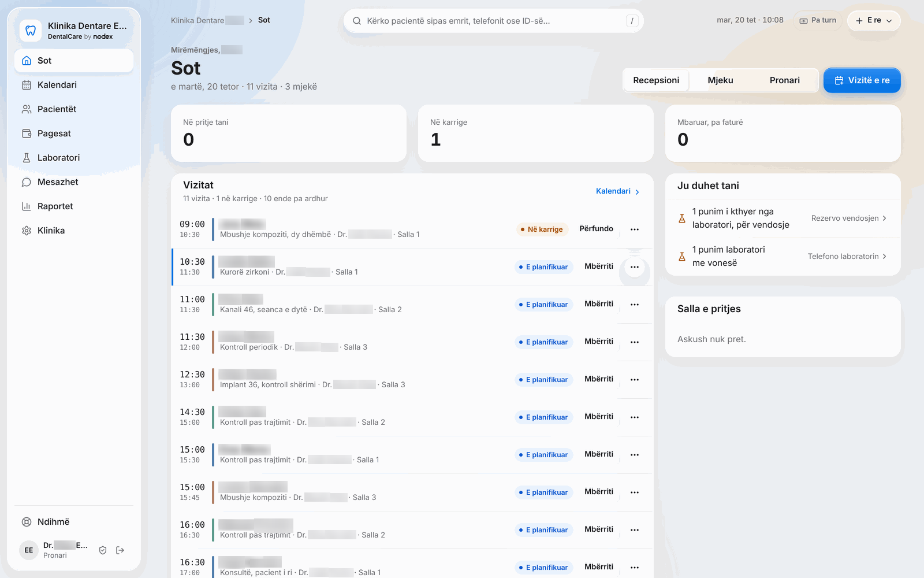This screenshot has width=924, height=578.
Task: Open Pacientët people icon in sidebar
Action: tap(27, 109)
